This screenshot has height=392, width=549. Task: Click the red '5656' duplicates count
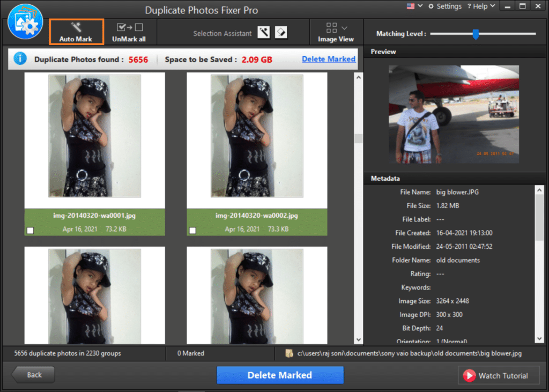[x=138, y=60]
